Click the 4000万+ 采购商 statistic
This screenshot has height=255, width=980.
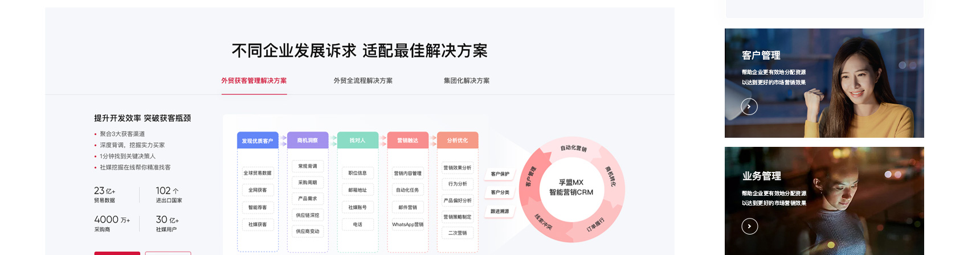[x=112, y=223]
